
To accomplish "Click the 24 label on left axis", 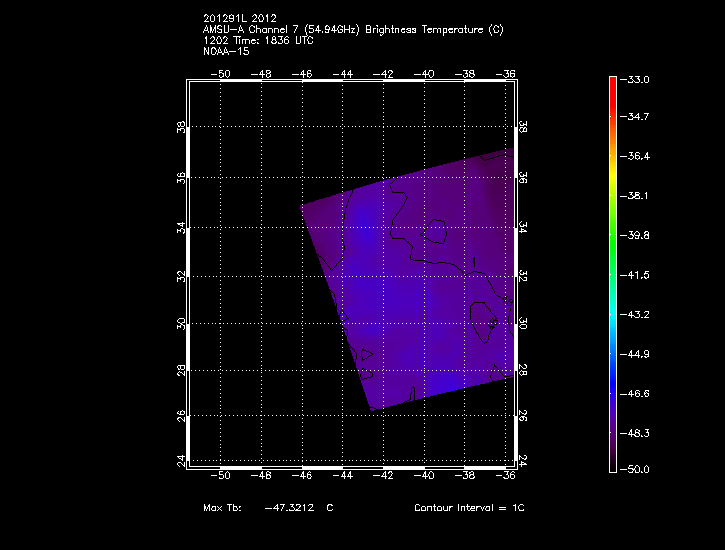I will 182,461.
